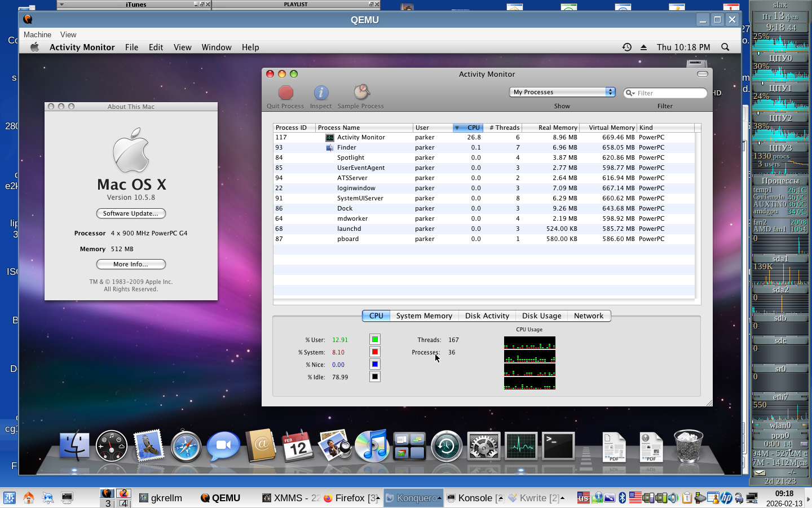Open the My Processes show dropdown

point(562,92)
